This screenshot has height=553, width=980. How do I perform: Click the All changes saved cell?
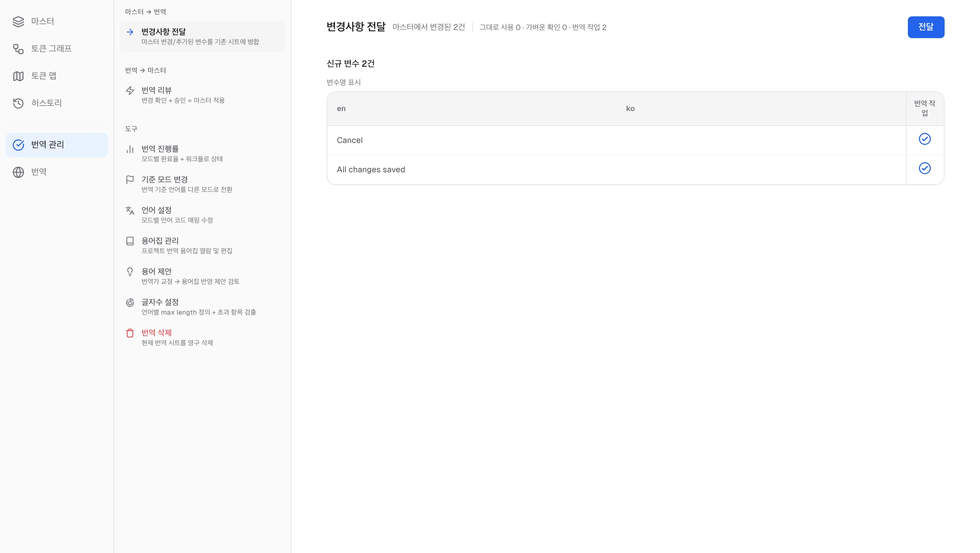(472, 170)
